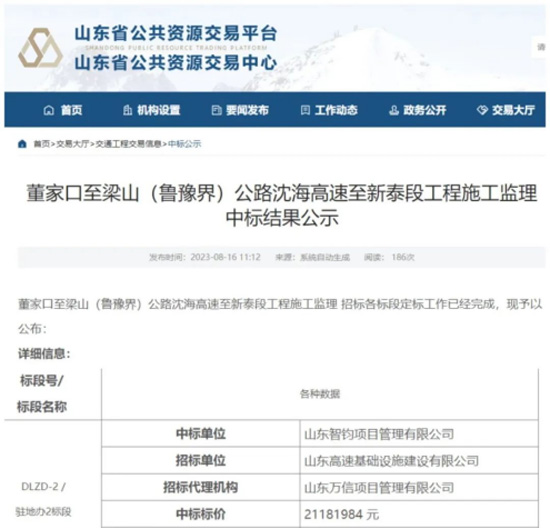Click the diamond icon beside 交易大厅
This screenshot has height=529, width=550.
coord(482,111)
